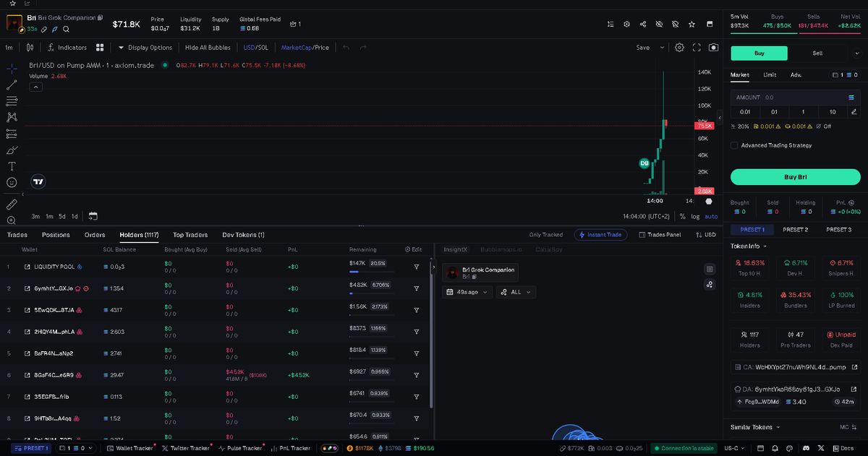Open the list order icon in header
The height and width of the screenshot is (456, 868).
pos(610,24)
